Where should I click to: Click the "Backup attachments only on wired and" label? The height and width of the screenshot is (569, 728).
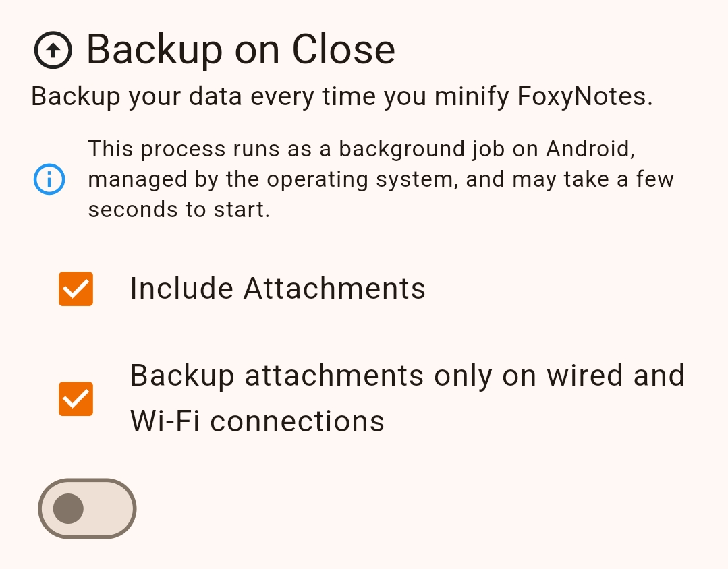pyautogui.click(x=407, y=376)
